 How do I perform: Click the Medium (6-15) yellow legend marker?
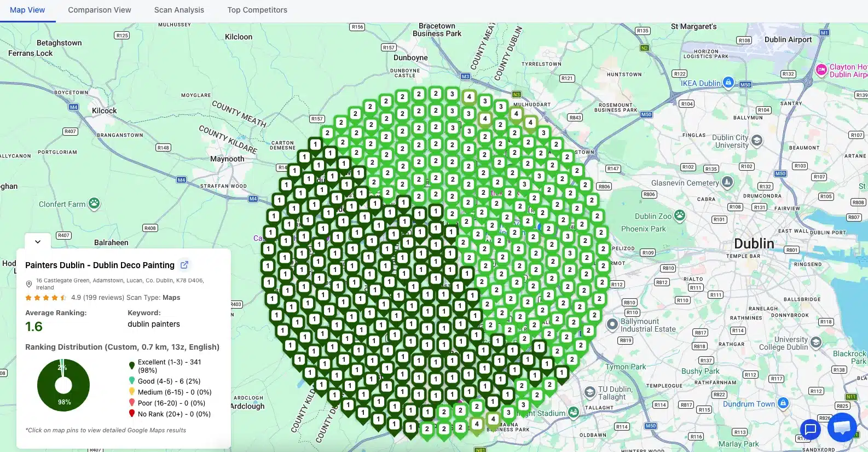131,391
